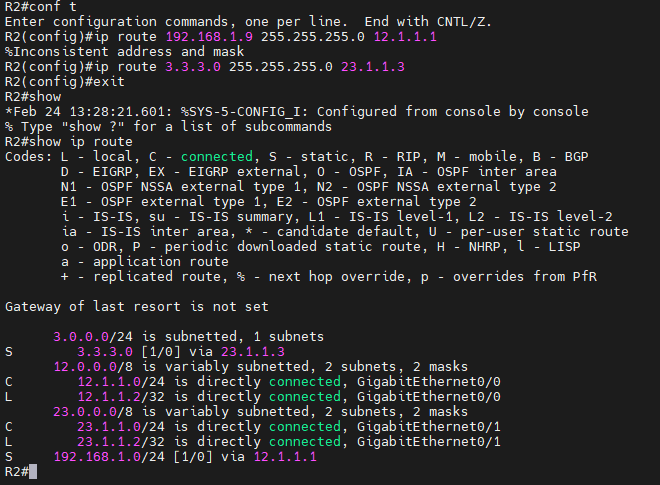Image resolution: width=660 pixels, height=485 pixels.
Task: Click the cursor at the last R2# prompt
Action: click(x=34, y=471)
